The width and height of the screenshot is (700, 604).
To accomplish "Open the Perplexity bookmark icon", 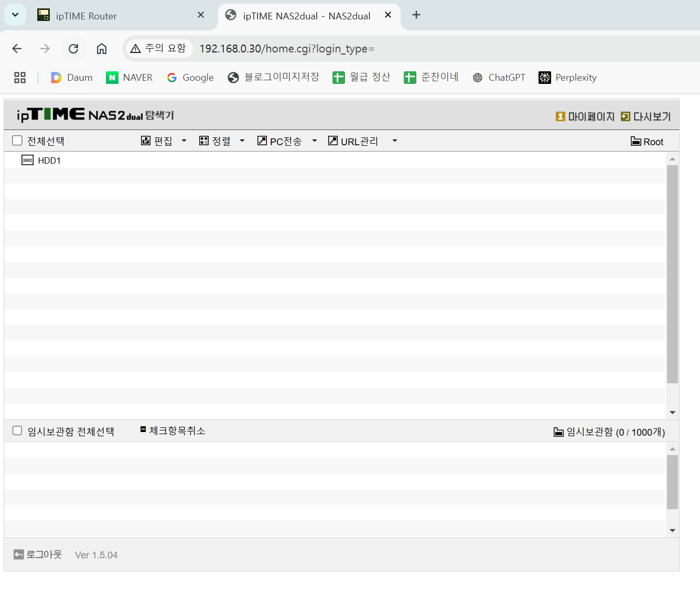I will [x=545, y=78].
